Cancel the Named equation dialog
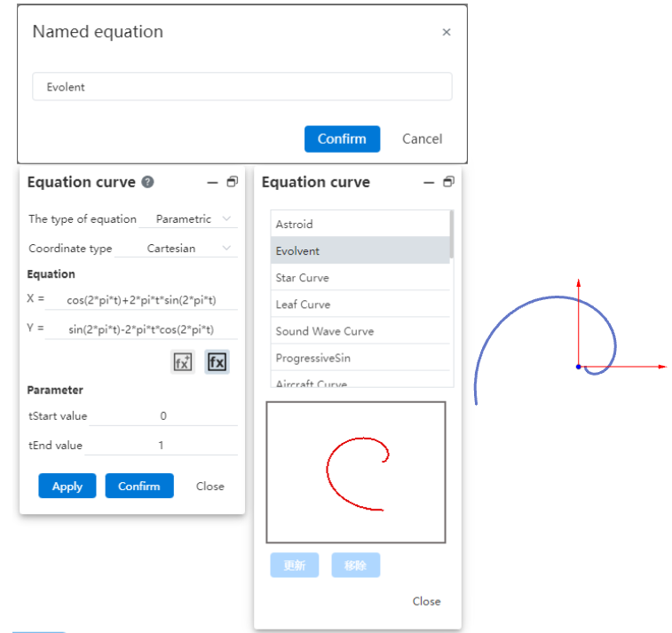 click(x=422, y=138)
